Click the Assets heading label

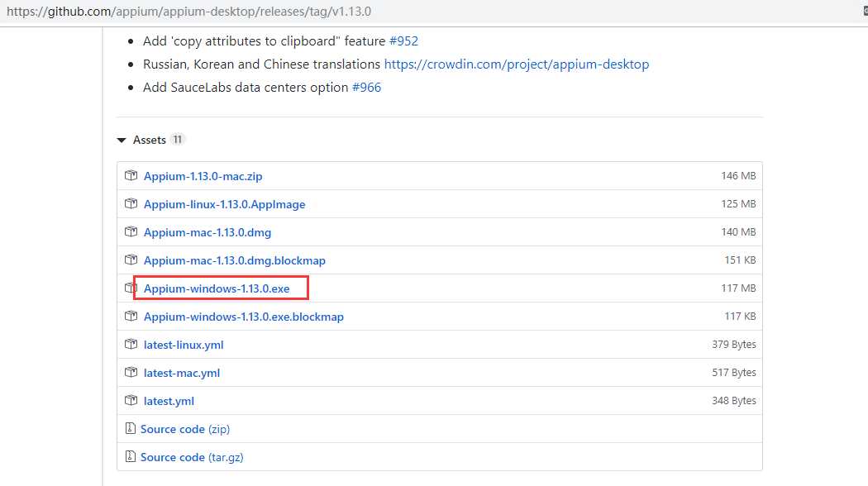click(x=150, y=140)
